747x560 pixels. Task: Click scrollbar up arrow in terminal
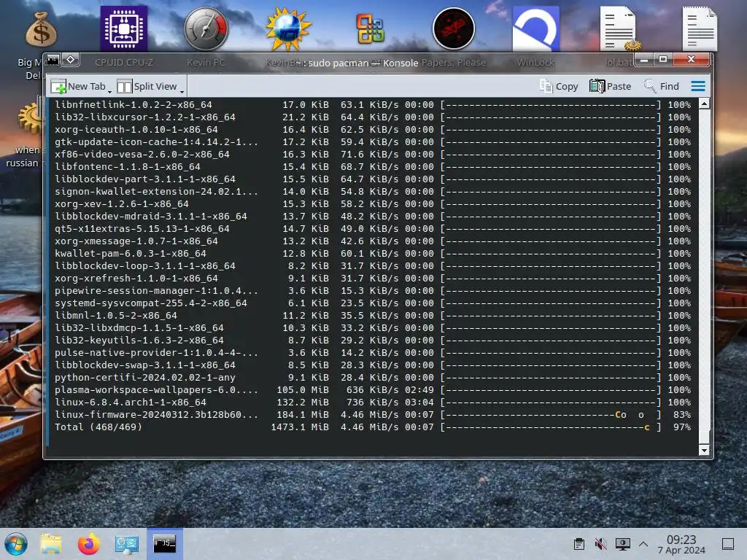click(x=704, y=104)
